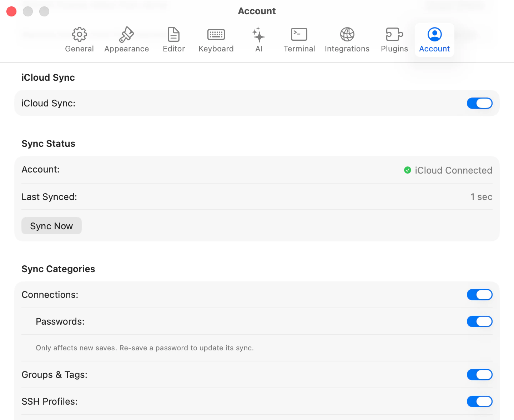Turn off Passwords sync toggle
This screenshot has height=420, width=514.
480,321
